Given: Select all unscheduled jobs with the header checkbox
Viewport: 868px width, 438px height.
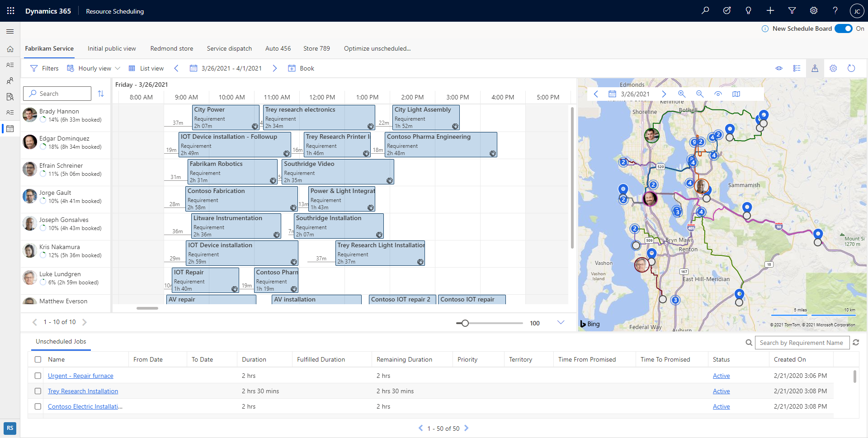Looking at the screenshot, I should [x=38, y=359].
